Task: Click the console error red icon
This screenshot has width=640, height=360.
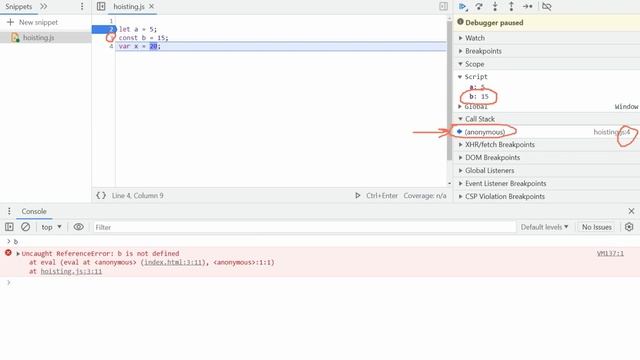Action: [x=8, y=253]
